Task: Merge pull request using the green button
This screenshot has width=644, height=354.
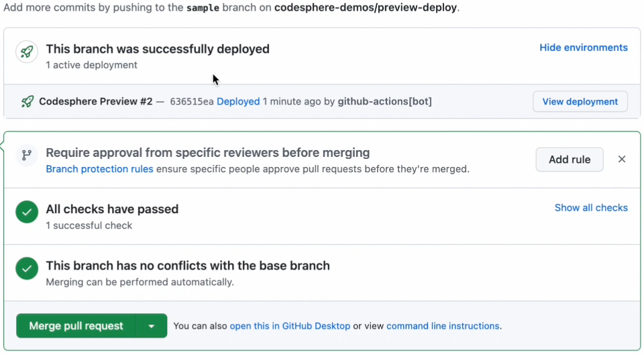Action: [x=76, y=327]
